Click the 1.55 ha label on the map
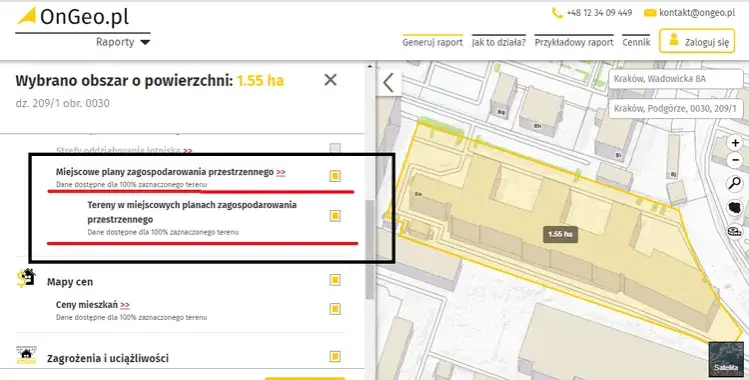The height and width of the screenshot is (380, 749). (x=560, y=234)
